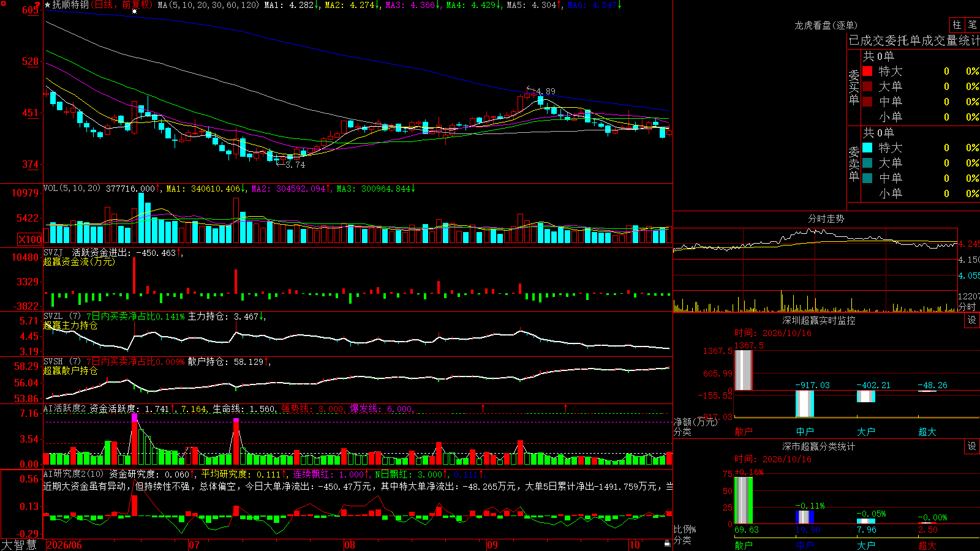Click the red 特大 swatch under 委买单
Screen dimensions: 980x551
tap(867, 71)
